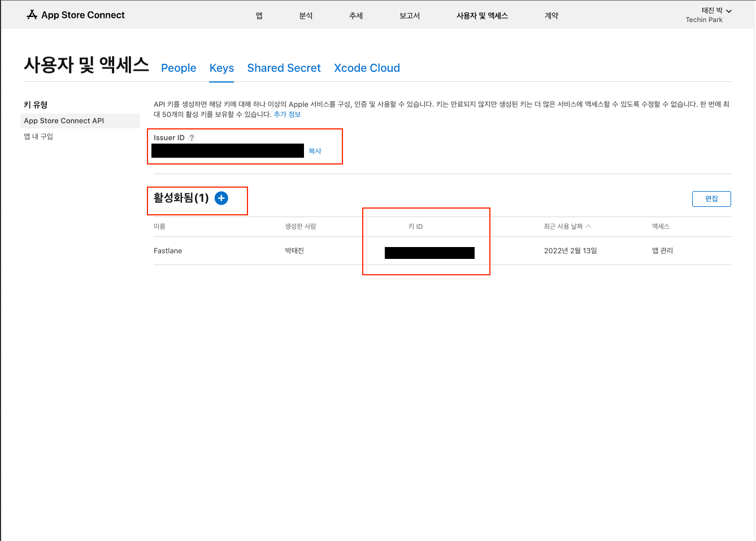Click the Issuer ID help question mark
This screenshot has width=756, height=541.
192,138
